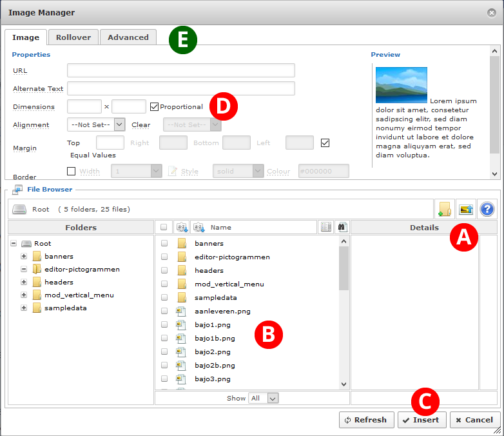Expand the headers tree folder
Screen dimensions: 504x436
[x=24, y=282]
